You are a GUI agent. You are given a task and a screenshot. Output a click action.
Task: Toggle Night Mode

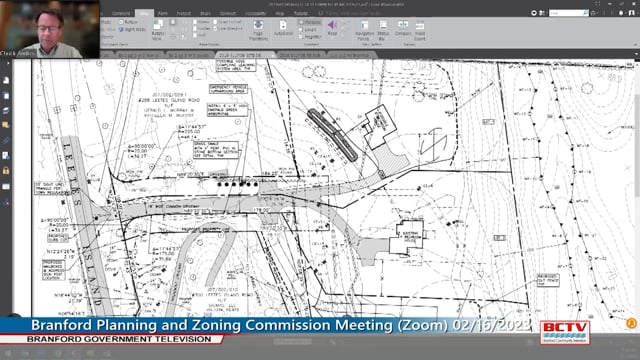(x=132, y=29)
